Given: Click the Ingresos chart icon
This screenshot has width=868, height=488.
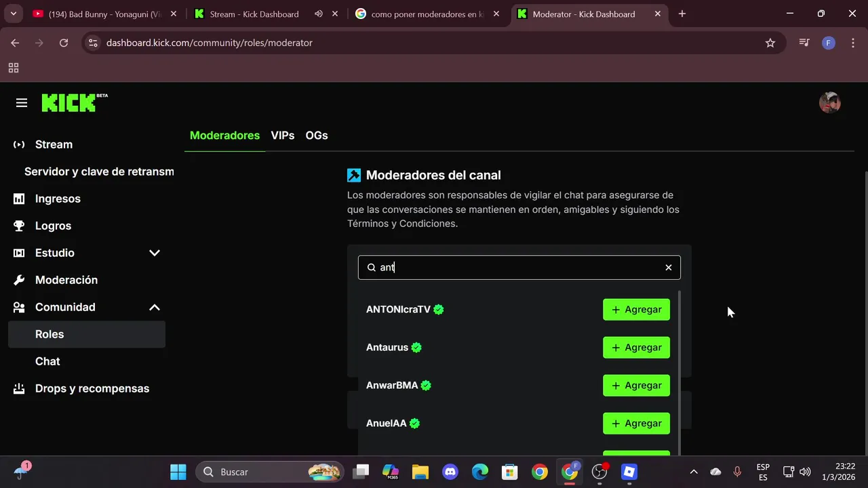Looking at the screenshot, I should point(19,199).
